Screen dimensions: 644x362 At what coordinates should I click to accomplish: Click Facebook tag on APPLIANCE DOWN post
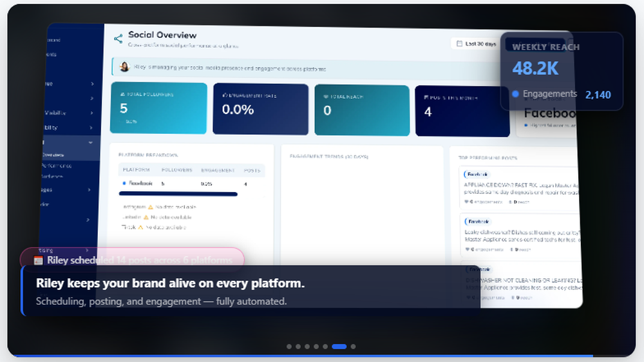477,174
